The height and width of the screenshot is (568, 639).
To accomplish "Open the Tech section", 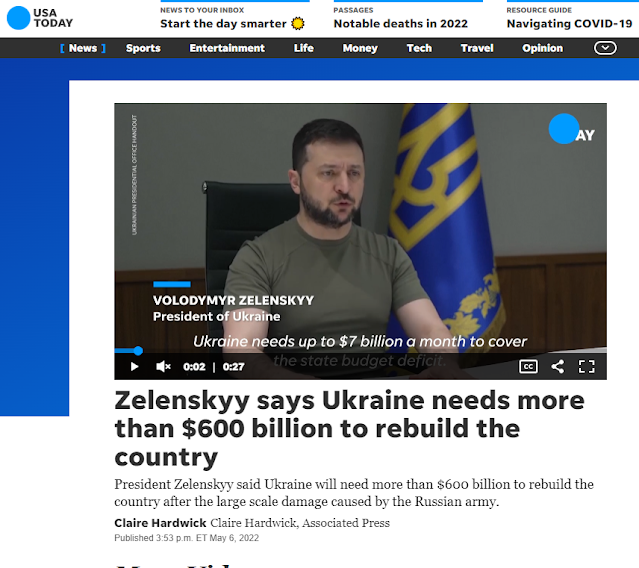I will [x=419, y=48].
